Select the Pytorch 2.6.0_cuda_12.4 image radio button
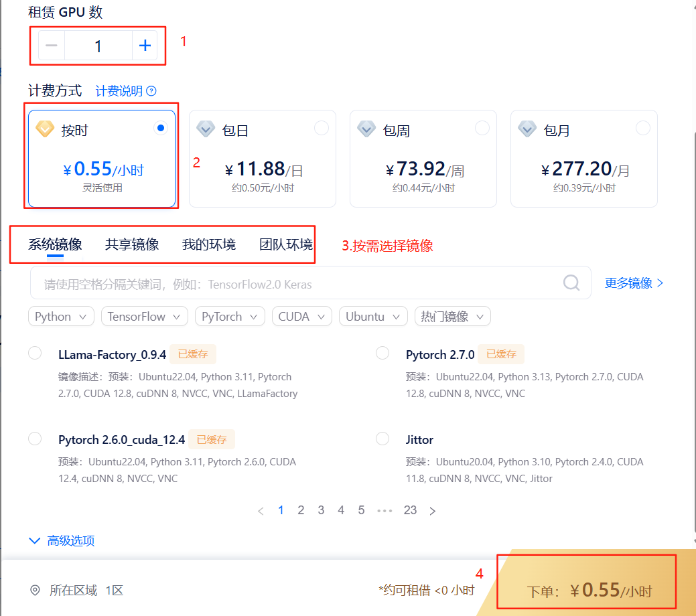The image size is (696, 616). tap(35, 439)
